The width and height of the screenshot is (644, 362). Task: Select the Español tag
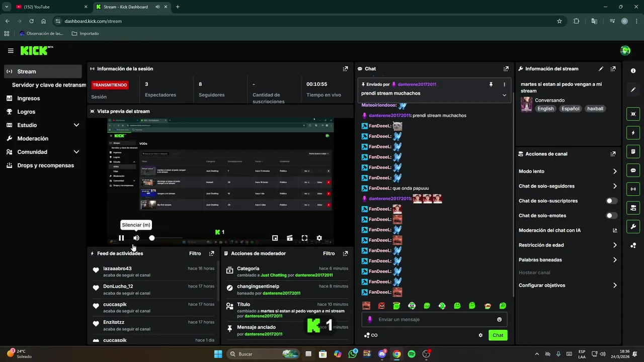(571, 109)
